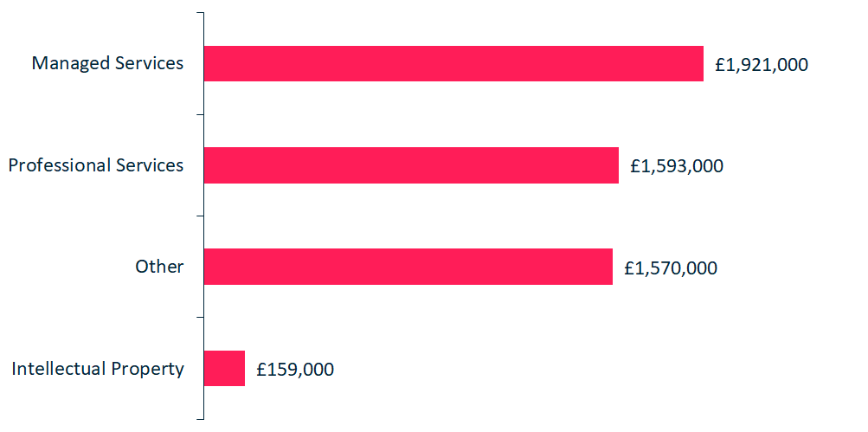Click the axis tick between Professional Services and Other

point(200,216)
